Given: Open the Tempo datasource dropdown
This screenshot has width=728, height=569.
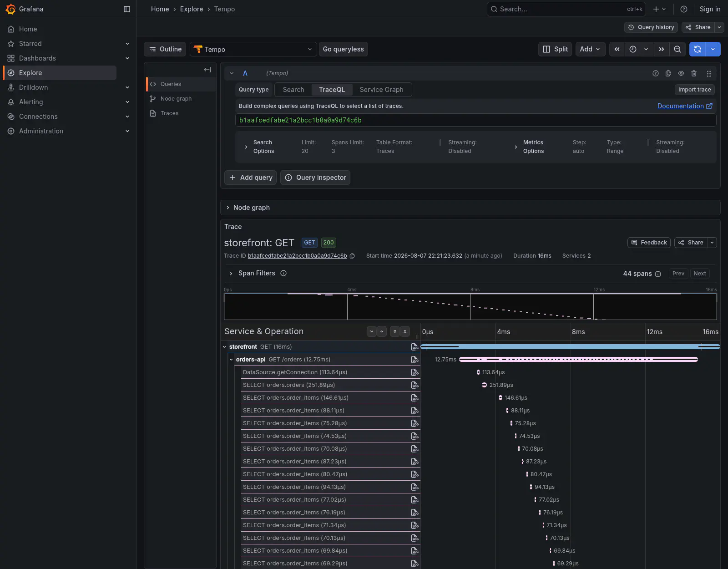Looking at the screenshot, I should click(253, 49).
